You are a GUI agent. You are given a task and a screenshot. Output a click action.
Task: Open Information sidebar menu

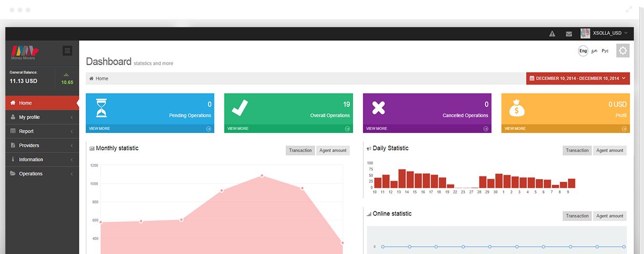tap(42, 159)
